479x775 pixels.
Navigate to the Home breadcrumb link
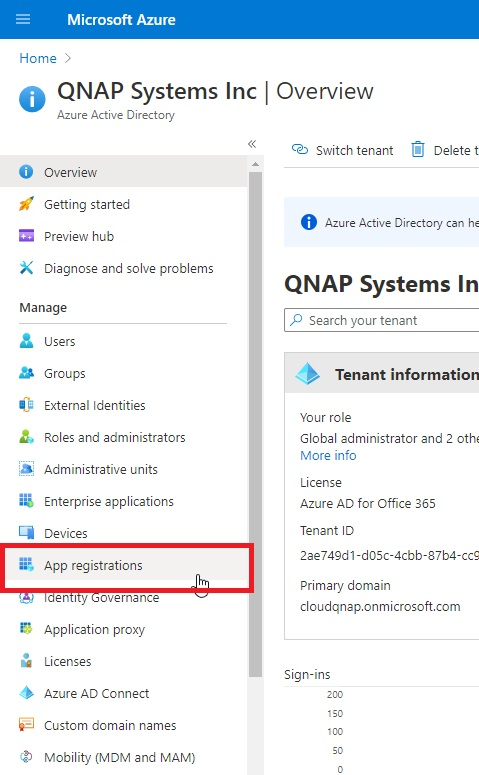click(38, 58)
